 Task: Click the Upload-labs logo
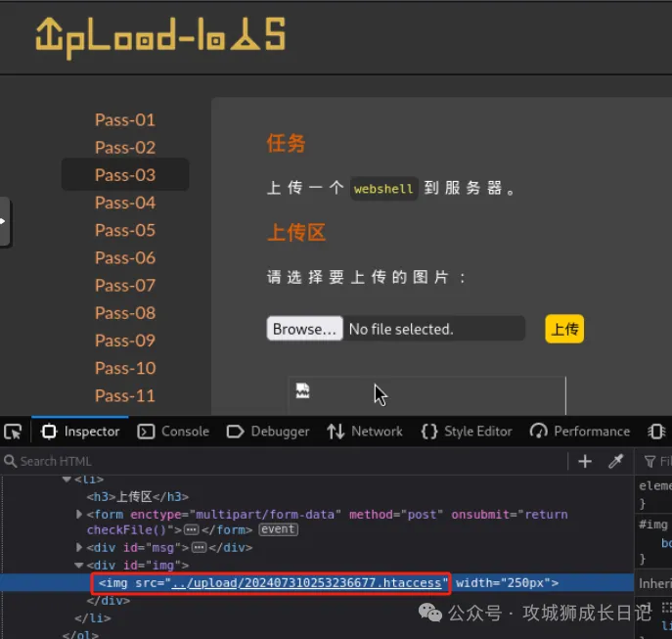pos(160,36)
